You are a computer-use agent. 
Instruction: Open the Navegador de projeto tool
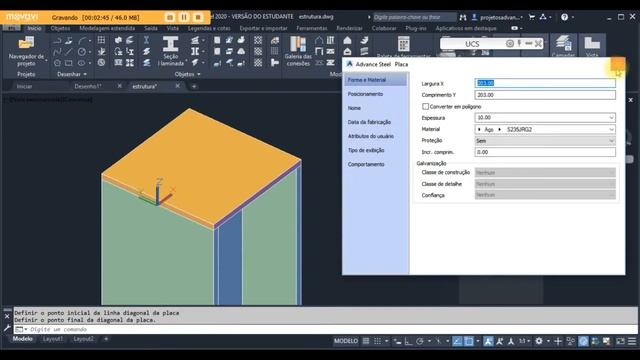click(27, 51)
